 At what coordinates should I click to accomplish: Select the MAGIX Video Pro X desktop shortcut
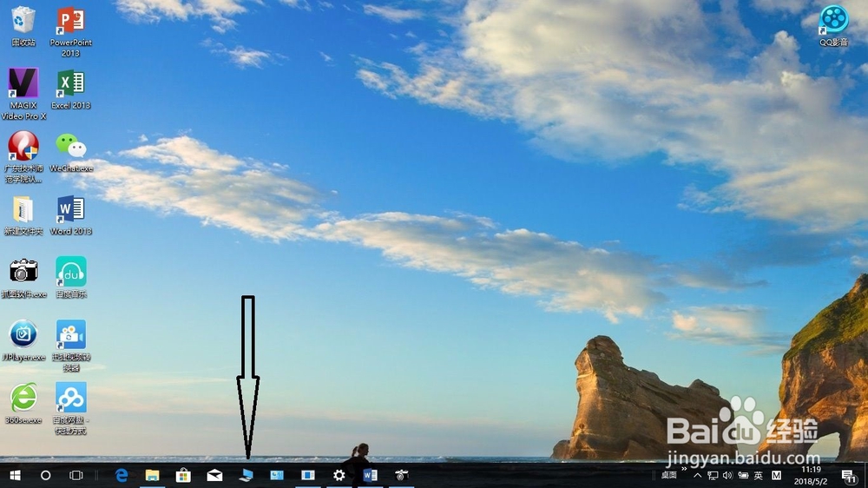pos(23,94)
